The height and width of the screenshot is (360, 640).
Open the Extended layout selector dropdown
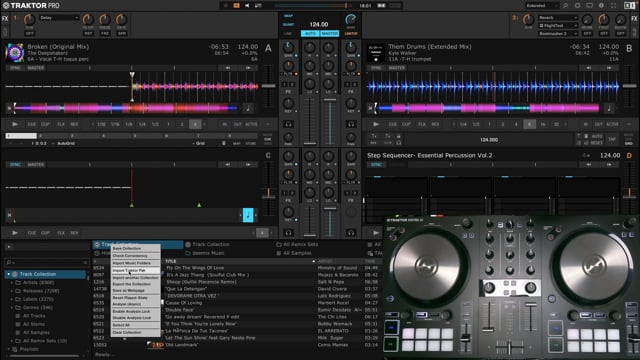tap(542, 6)
